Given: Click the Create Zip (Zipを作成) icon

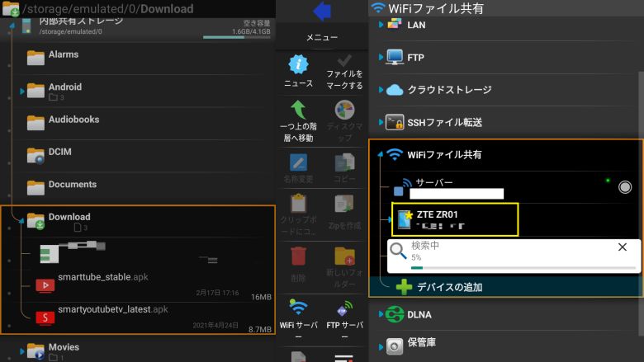Looking at the screenshot, I should pos(344,204).
